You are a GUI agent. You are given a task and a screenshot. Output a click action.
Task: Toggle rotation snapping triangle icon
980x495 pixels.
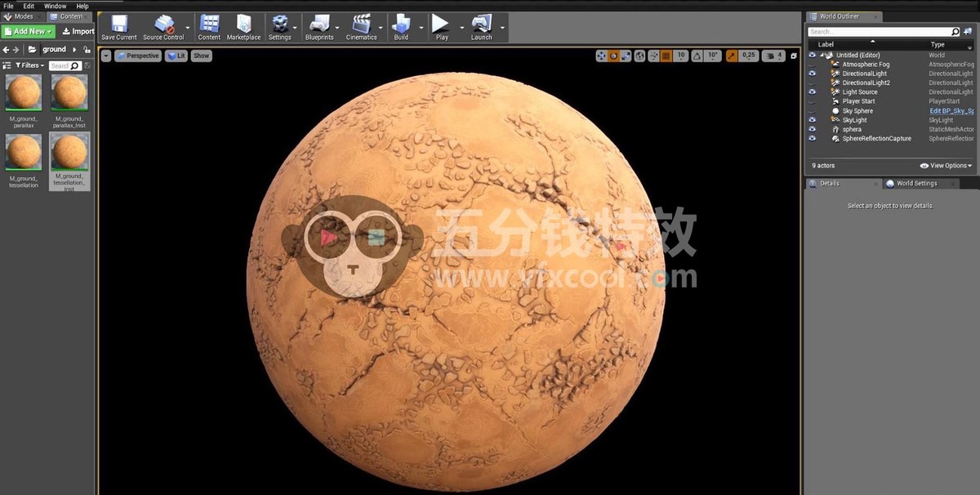tap(697, 56)
